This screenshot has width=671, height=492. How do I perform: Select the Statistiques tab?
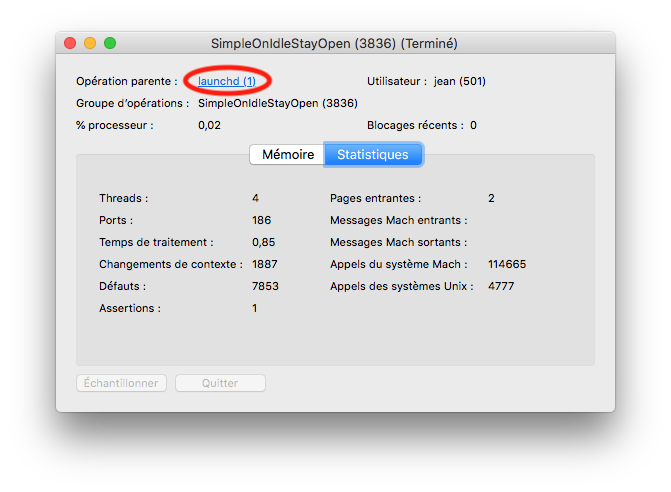(373, 154)
